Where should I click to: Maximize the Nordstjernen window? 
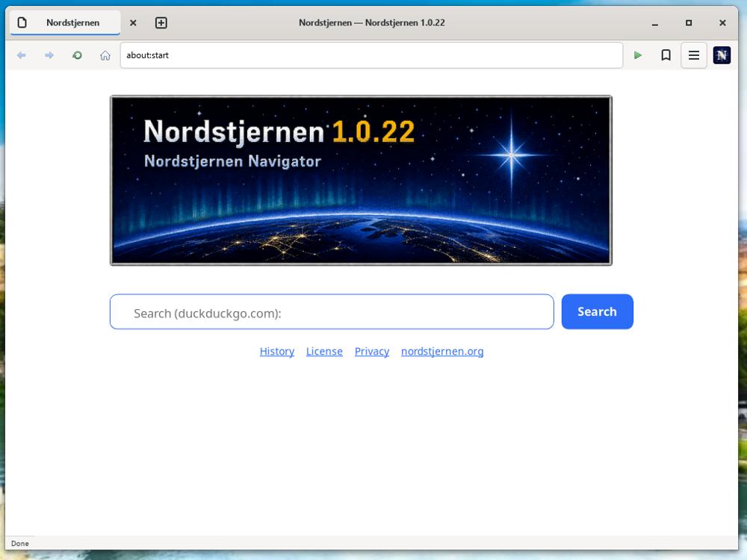[x=689, y=23]
